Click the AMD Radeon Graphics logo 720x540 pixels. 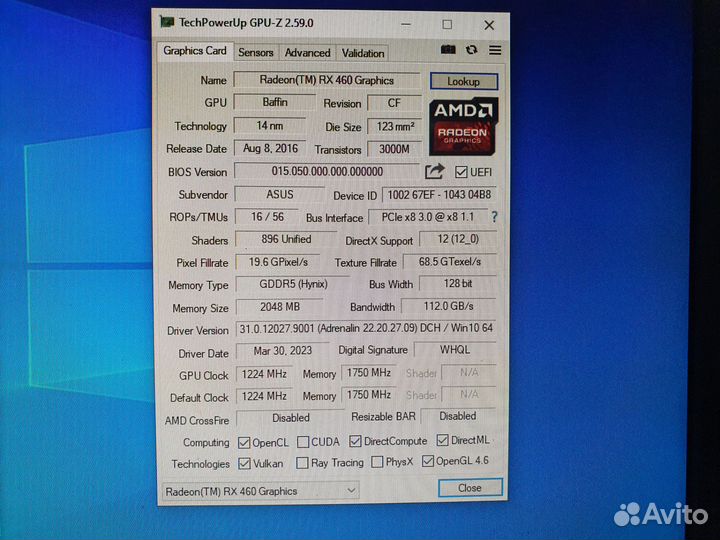pos(463,126)
